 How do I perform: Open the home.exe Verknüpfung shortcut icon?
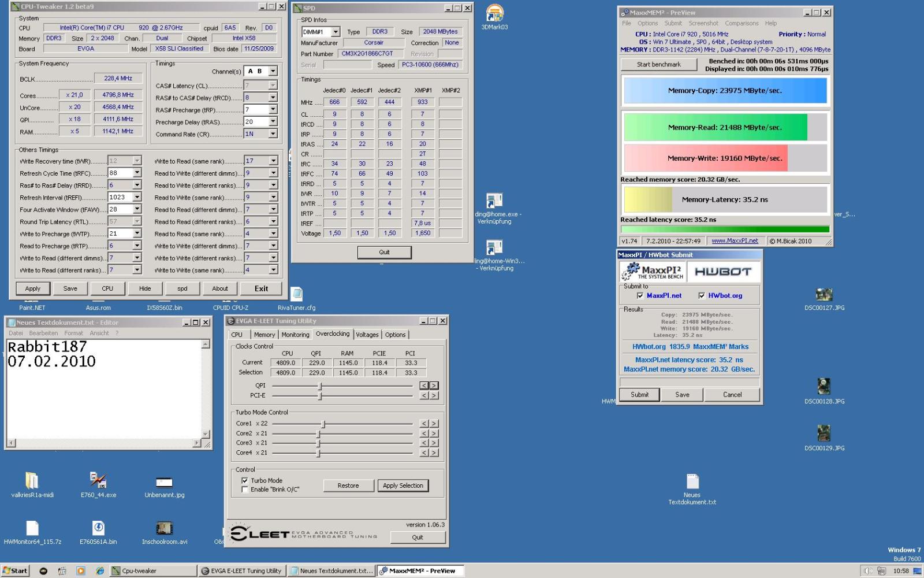(494, 201)
